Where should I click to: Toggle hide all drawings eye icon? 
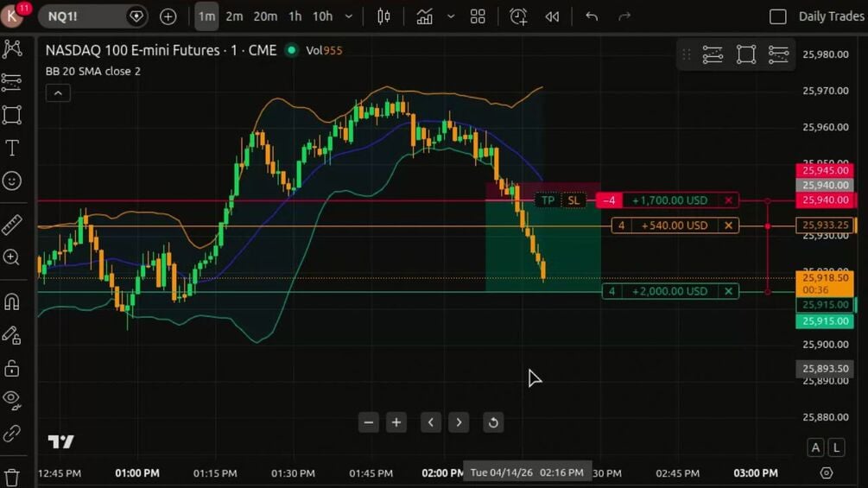[x=12, y=400]
